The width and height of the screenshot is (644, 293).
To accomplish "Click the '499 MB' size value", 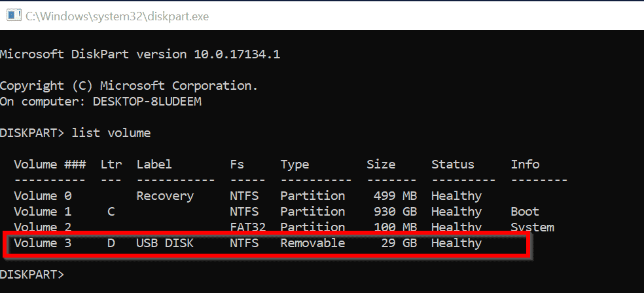I will 395,196.
